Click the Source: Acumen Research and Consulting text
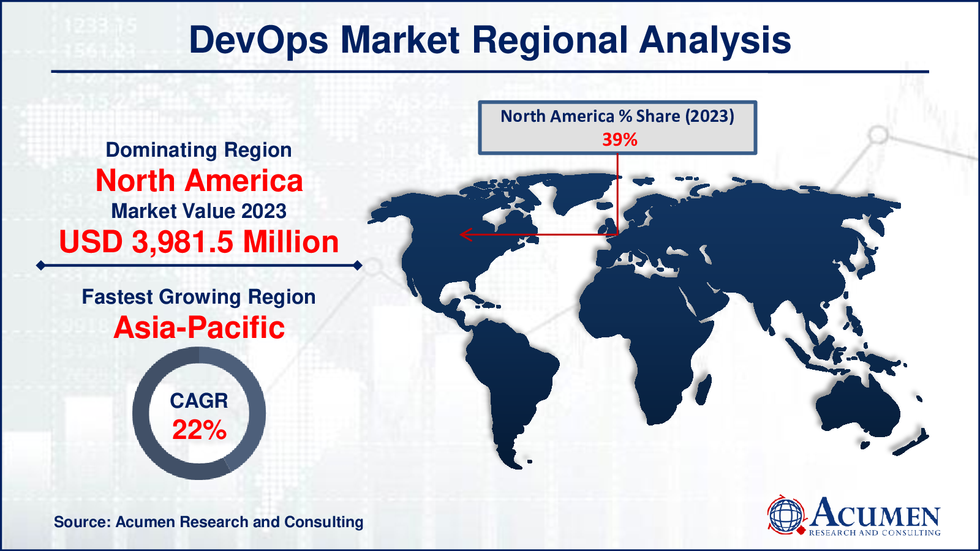This screenshot has height=551, width=980. (208, 522)
